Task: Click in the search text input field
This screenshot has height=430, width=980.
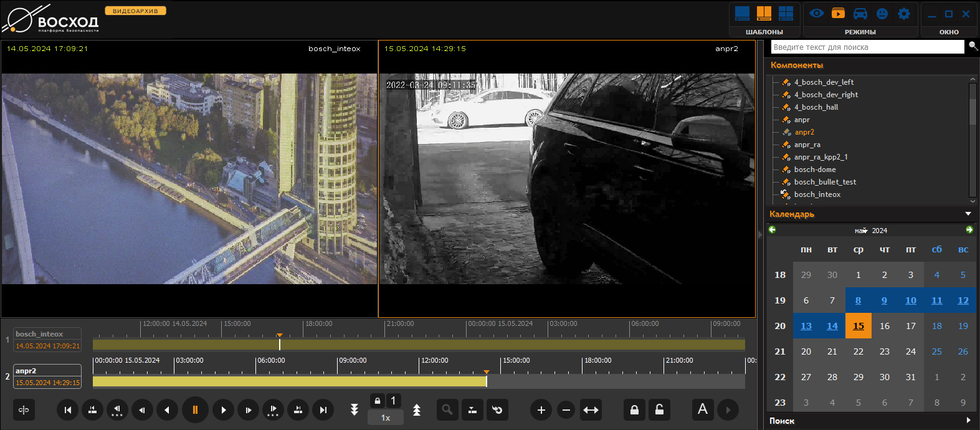Action: [x=867, y=47]
